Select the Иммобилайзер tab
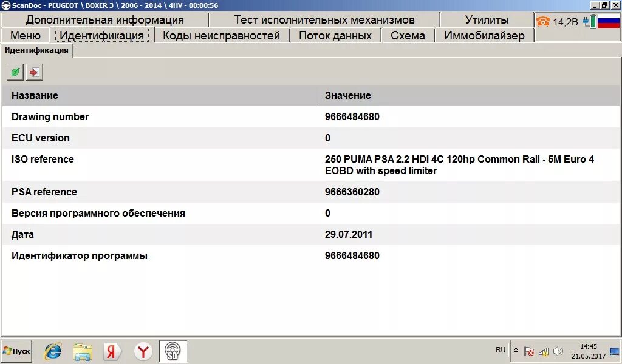The width and height of the screenshot is (622, 364). coord(484,35)
